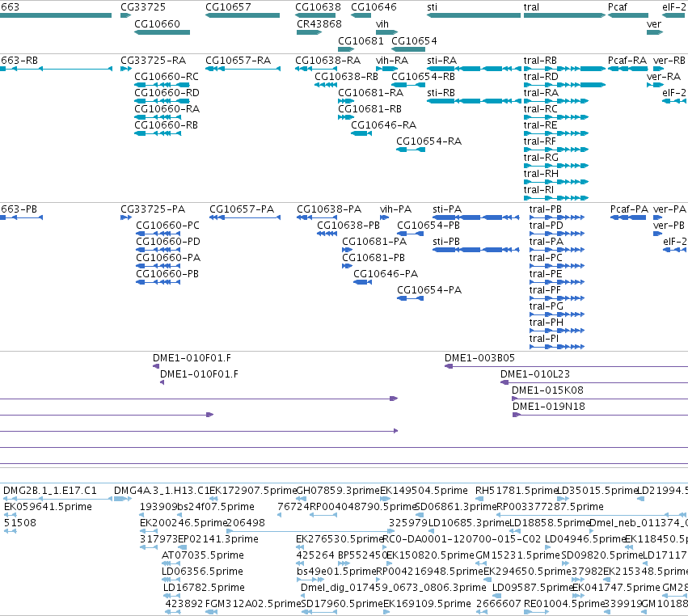Image resolution: width=688 pixels, height=616 pixels.
Task: Click protein sti-PA label
Action: pyautogui.click(x=447, y=209)
